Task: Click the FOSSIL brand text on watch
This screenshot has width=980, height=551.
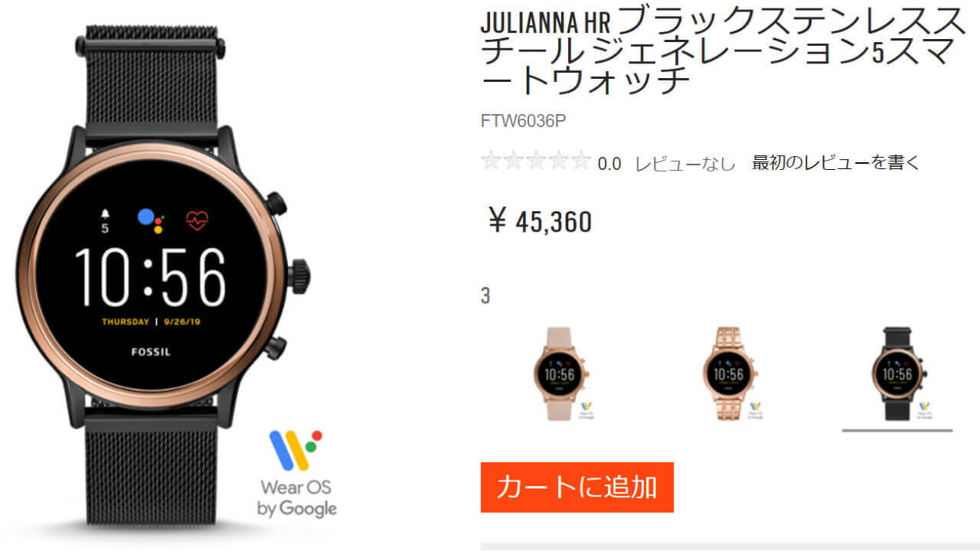Action: click(x=149, y=352)
